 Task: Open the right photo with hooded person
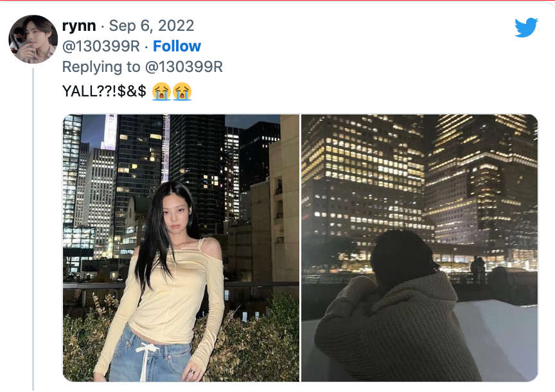tap(419, 248)
